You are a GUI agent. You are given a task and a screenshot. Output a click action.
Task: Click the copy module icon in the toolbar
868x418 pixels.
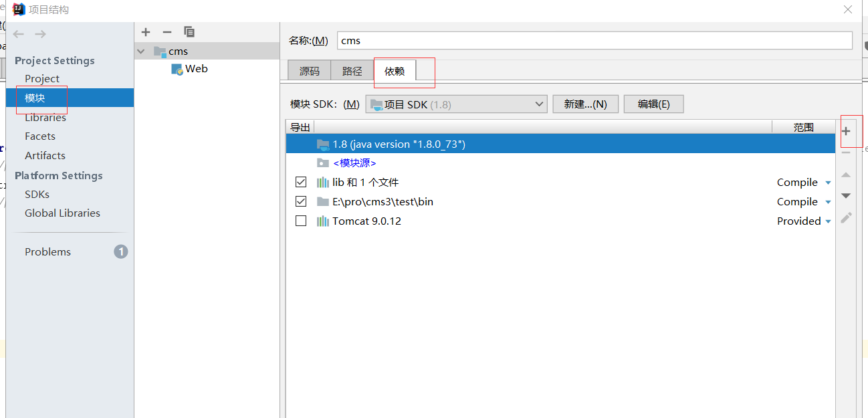click(189, 31)
